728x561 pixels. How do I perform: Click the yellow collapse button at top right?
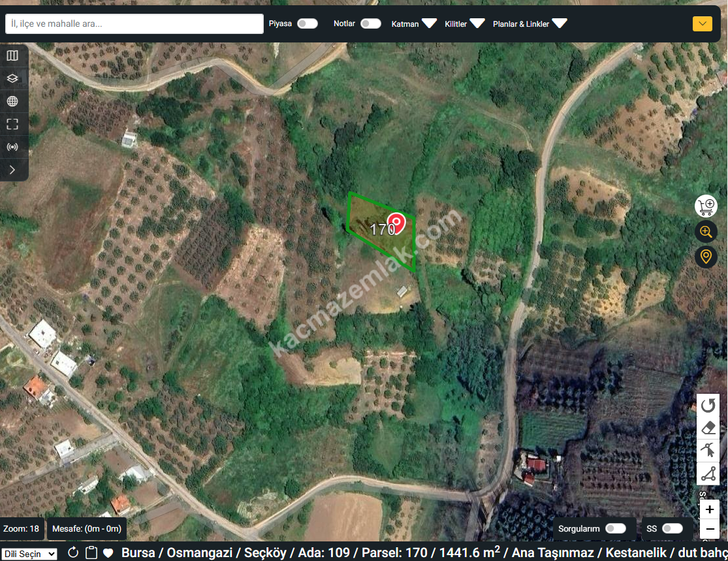point(702,24)
